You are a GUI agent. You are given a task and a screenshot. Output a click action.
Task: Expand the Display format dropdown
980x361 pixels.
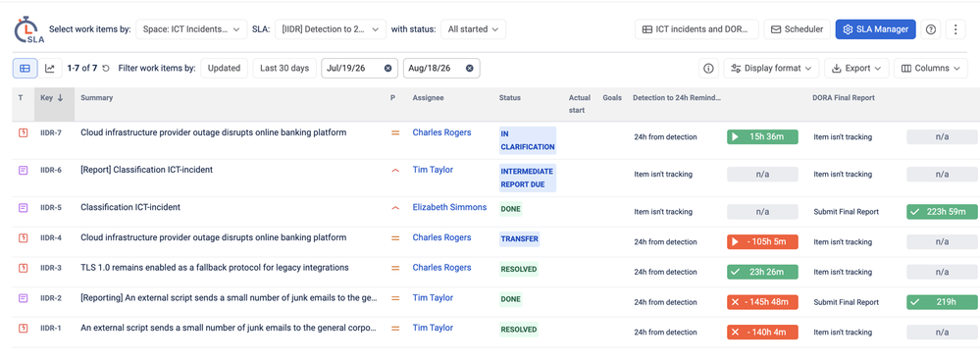pyautogui.click(x=771, y=69)
